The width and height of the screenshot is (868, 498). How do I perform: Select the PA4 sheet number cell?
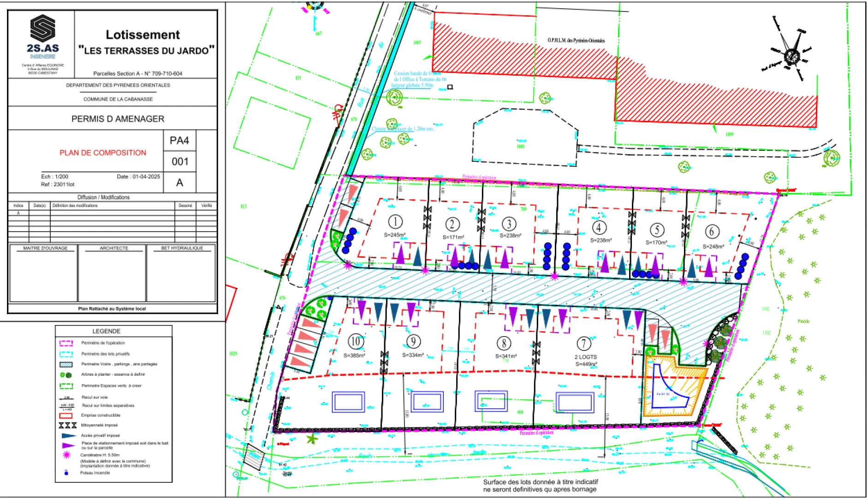click(x=179, y=141)
